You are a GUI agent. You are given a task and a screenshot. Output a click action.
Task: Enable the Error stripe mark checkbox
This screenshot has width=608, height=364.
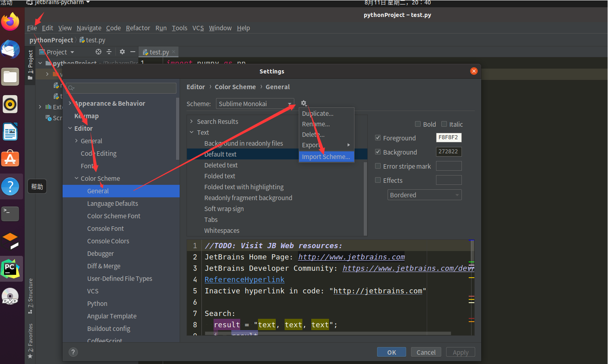pos(378,166)
